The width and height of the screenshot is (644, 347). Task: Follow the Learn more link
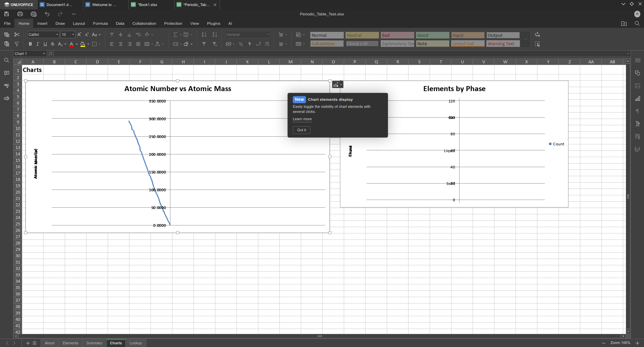(302, 119)
